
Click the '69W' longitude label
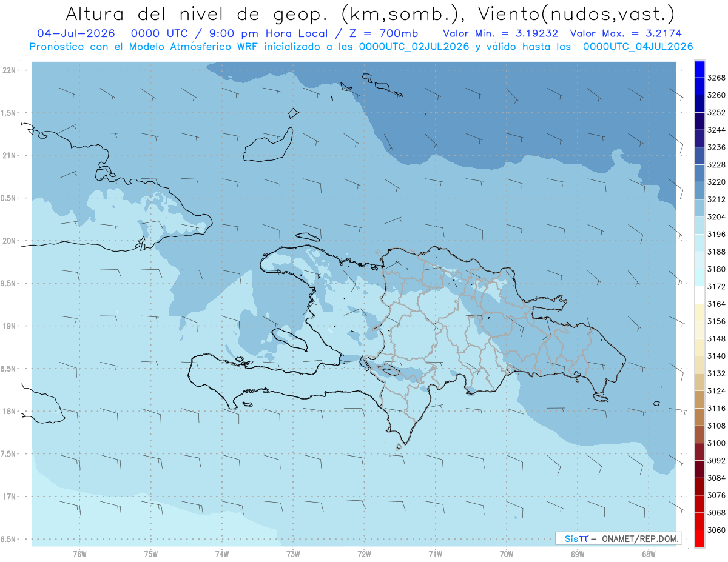click(x=578, y=553)
